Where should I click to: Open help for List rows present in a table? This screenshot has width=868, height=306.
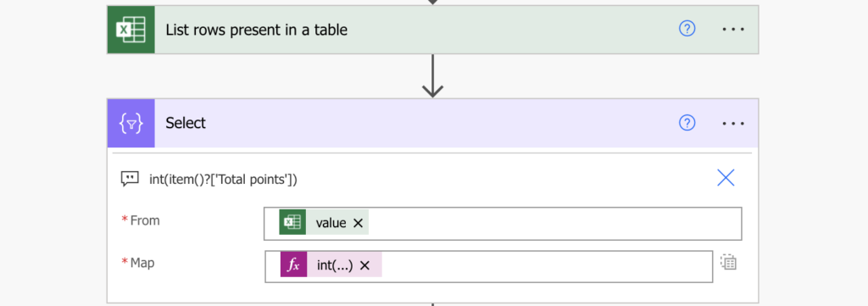[x=687, y=29]
